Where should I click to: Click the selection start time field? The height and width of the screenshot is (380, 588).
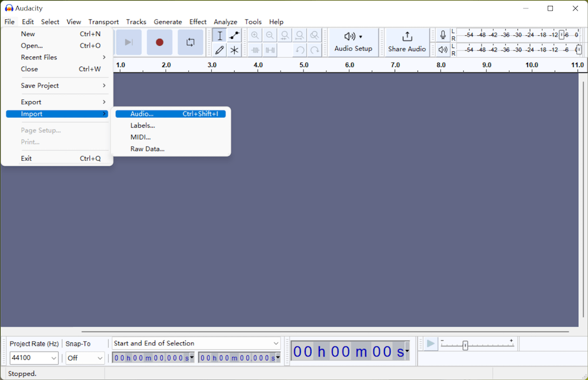[152, 358]
